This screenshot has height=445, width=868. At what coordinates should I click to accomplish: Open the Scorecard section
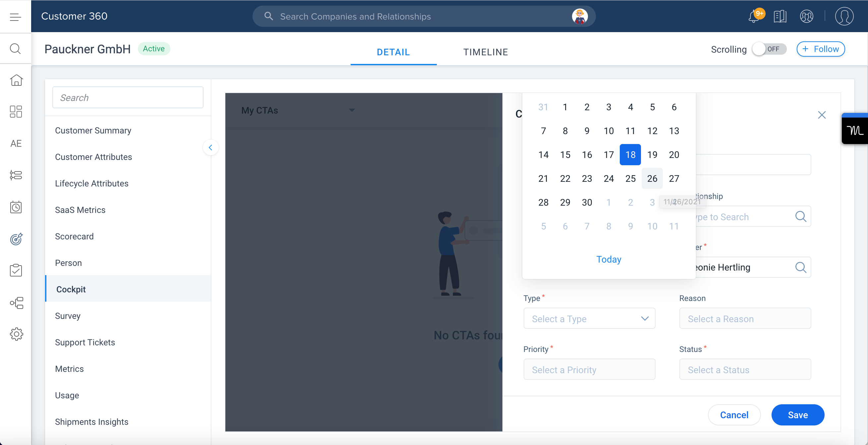[x=128, y=236]
